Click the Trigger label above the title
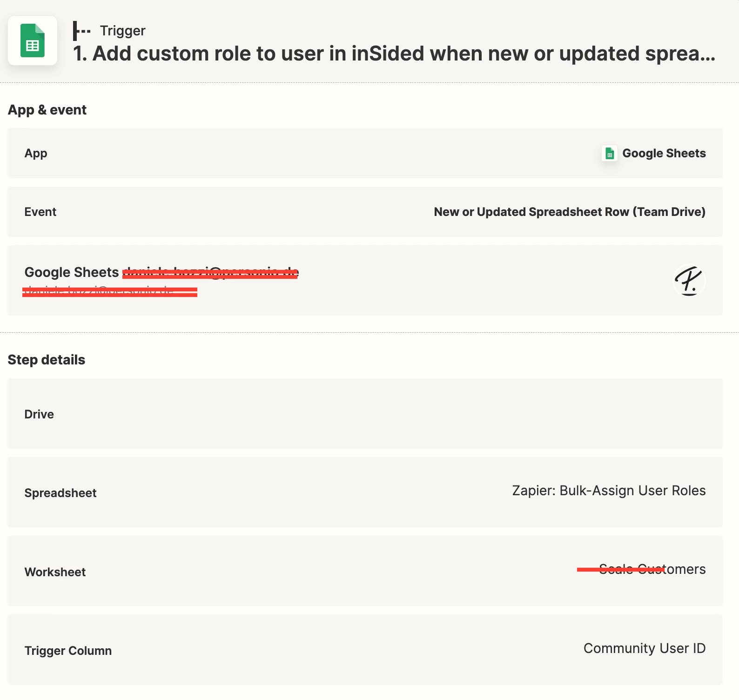739x700 pixels. (122, 31)
